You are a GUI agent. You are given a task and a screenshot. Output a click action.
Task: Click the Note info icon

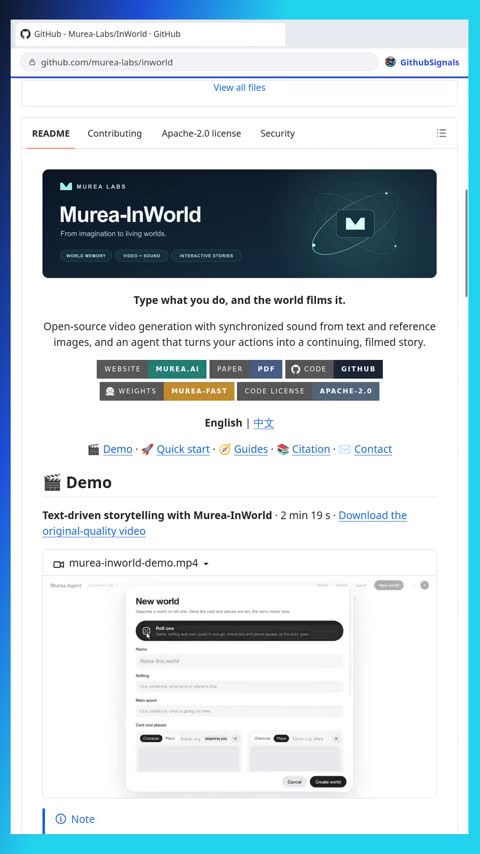coord(60,819)
